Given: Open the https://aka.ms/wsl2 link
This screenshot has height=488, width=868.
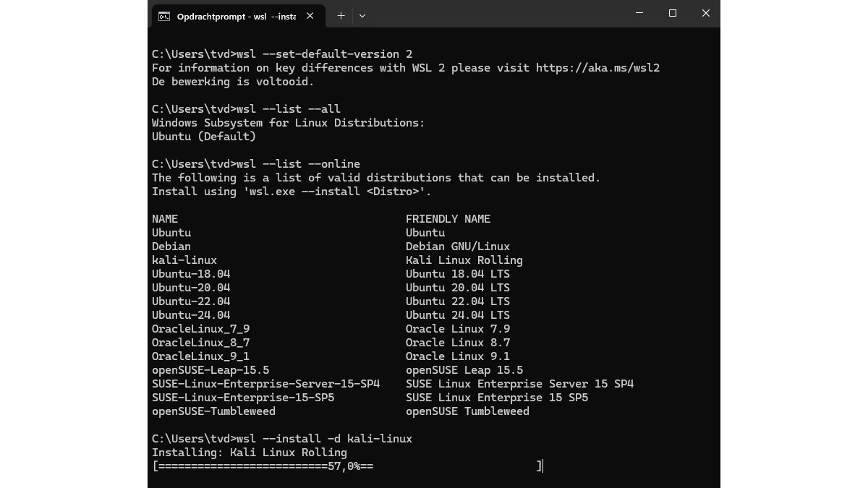Looking at the screenshot, I should (597, 68).
